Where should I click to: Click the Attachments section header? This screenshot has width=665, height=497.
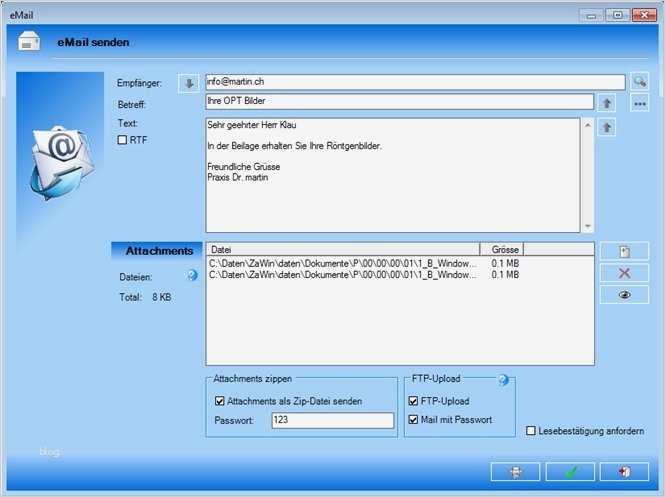[x=157, y=251]
